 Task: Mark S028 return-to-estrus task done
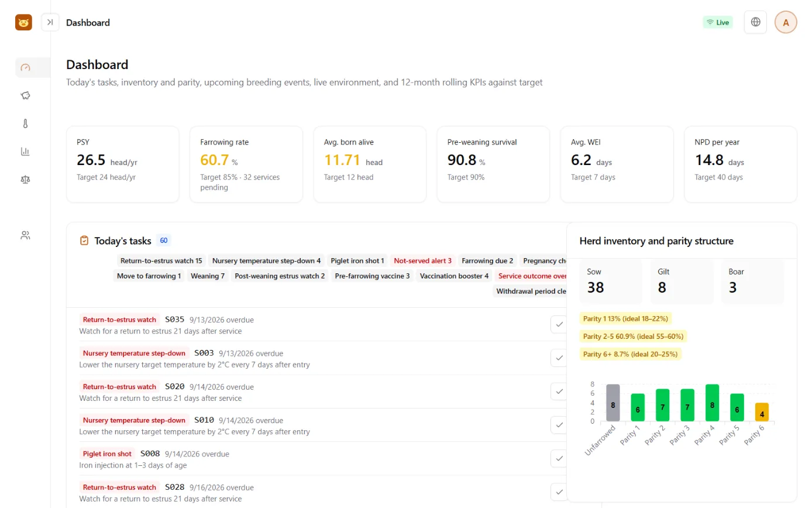tap(559, 492)
